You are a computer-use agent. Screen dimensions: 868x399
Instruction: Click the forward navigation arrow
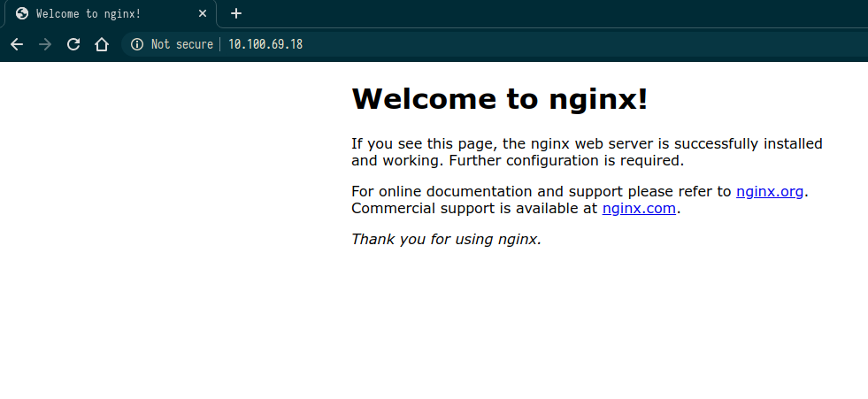click(x=45, y=45)
